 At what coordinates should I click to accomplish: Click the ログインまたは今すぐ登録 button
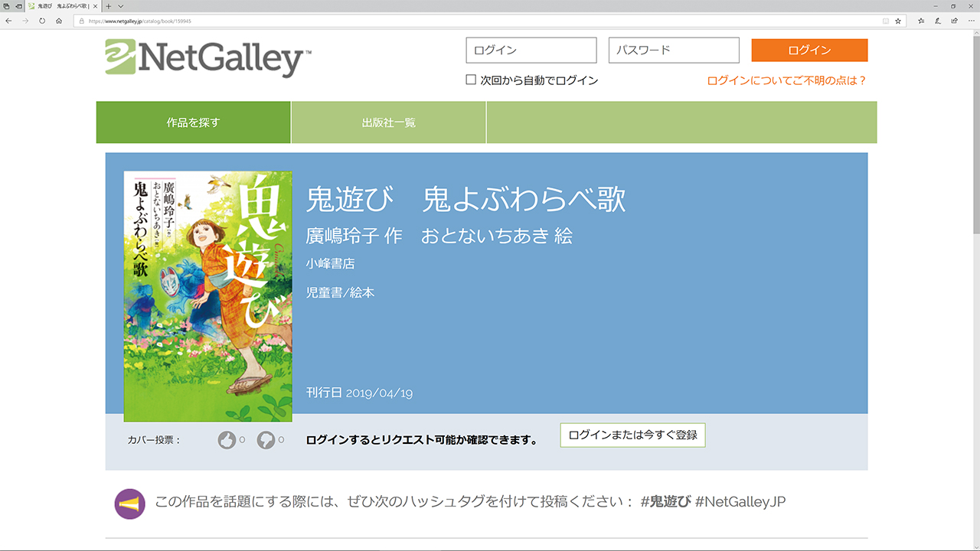click(x=632, y=435)
